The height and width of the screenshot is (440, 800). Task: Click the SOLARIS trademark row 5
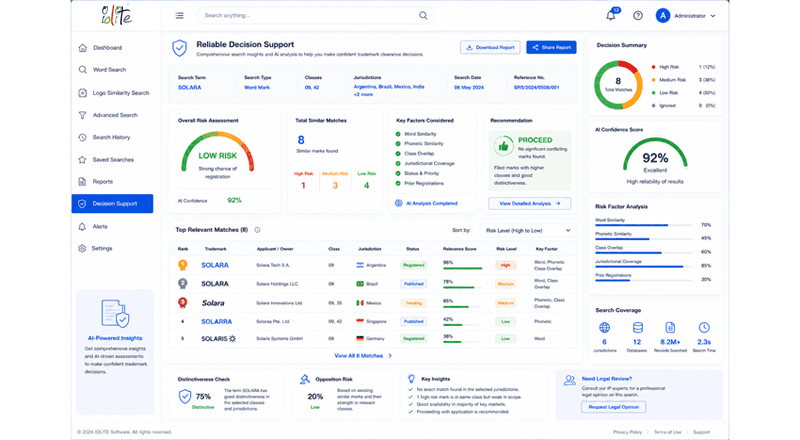pos(218,339)
